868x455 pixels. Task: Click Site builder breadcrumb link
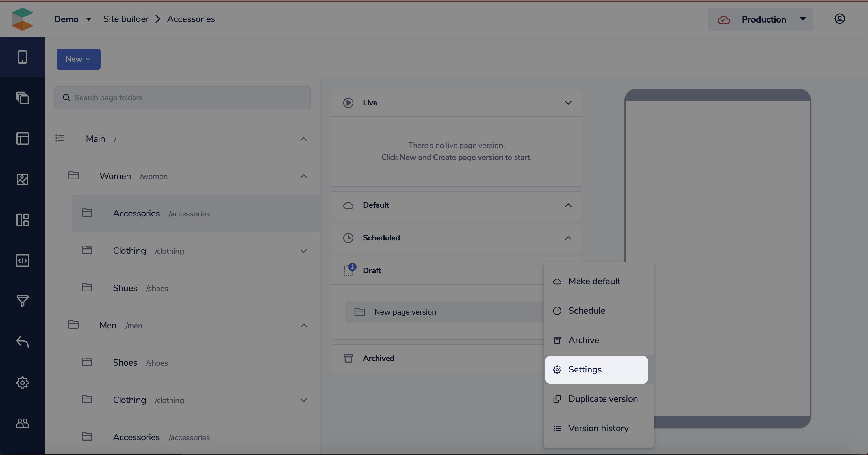click(x=126, y=19)
